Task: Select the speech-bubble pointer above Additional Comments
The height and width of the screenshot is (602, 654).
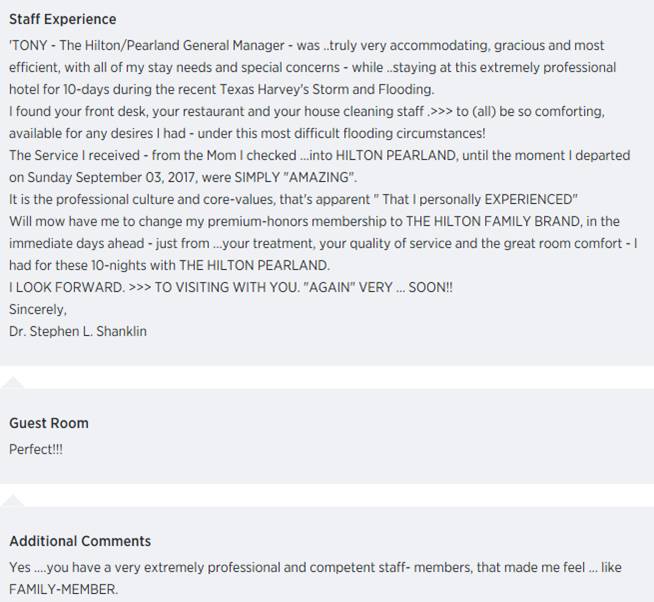Action: point(13,501)
